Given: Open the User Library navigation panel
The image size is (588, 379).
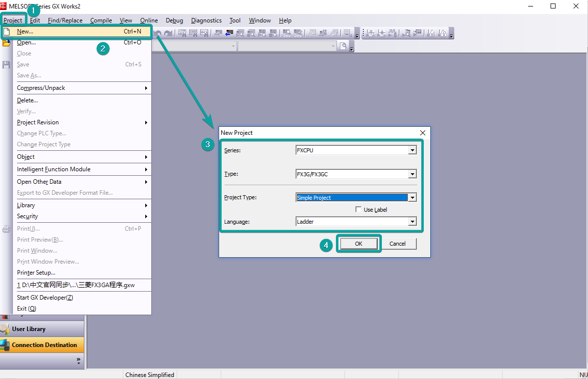Looking at the screenshot, I should pyautogui.click(x=42, y=329).
